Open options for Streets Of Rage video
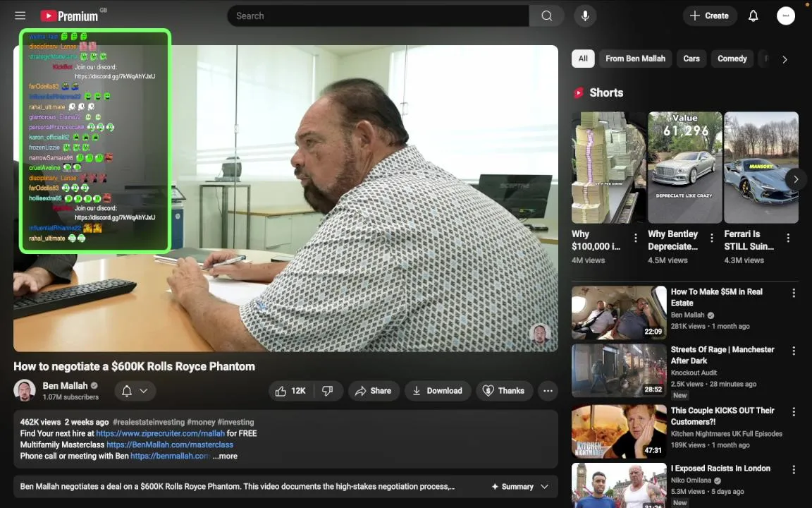Viewport: 812px width, 508px height. click(794, 351)
